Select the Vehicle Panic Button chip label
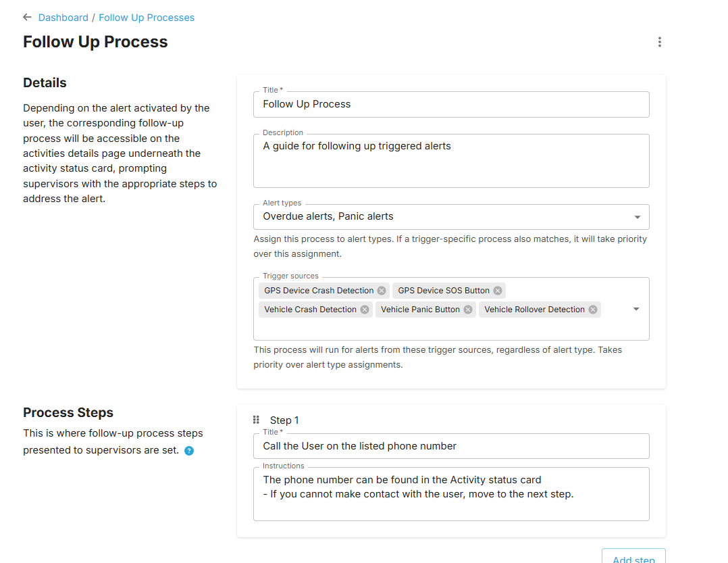Screen dimensions: 728x563 click(x=420, y=310)
